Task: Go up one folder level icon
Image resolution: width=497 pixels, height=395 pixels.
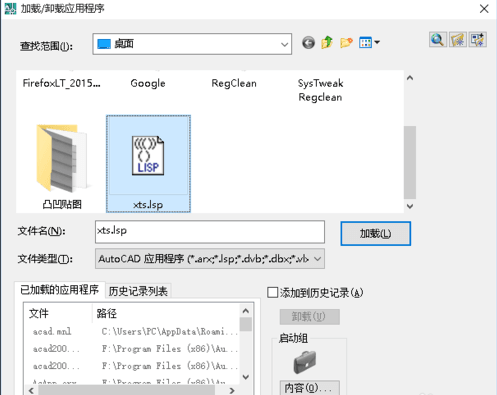Action: coord(327,43)
